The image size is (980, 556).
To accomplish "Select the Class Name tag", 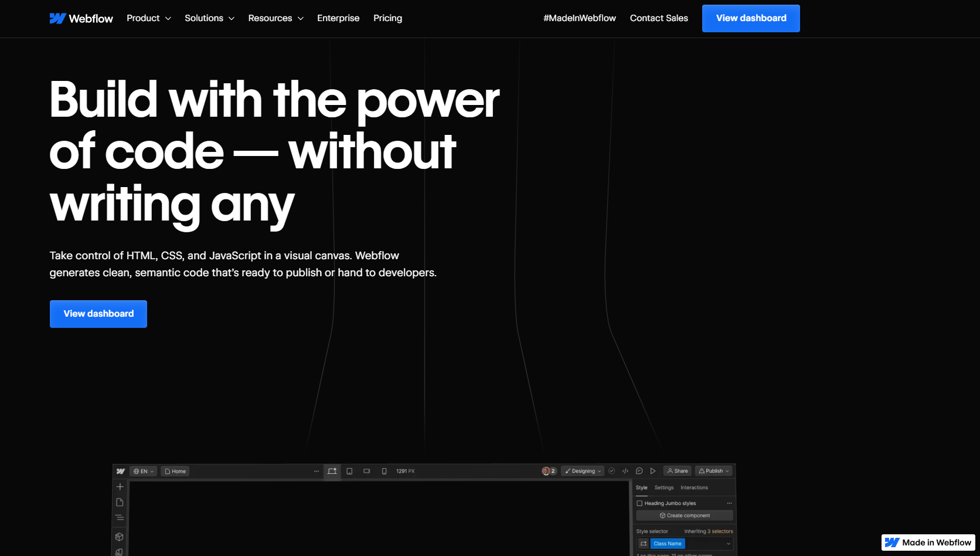I will (x=668, y=544).
